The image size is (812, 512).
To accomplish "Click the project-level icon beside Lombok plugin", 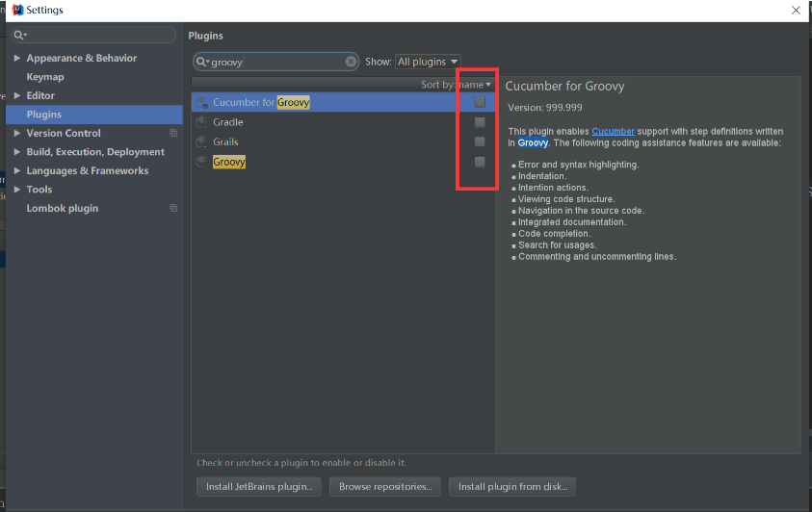I will click(x=173, y=208).
